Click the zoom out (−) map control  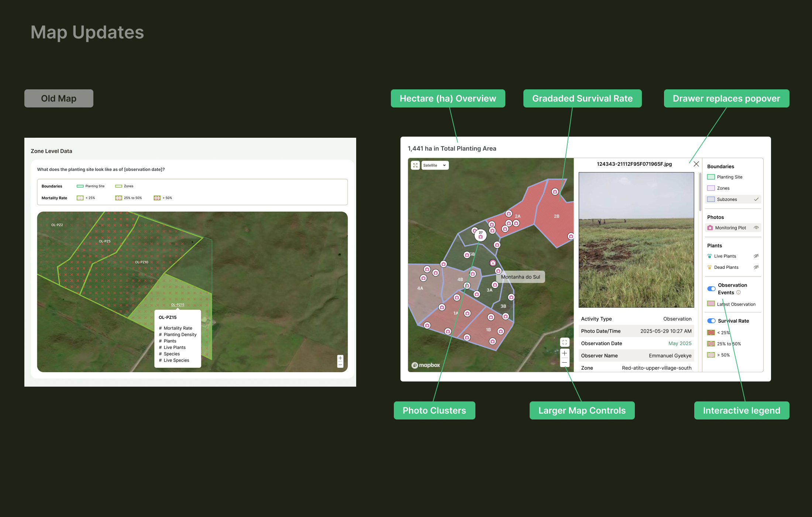(565, 362)
